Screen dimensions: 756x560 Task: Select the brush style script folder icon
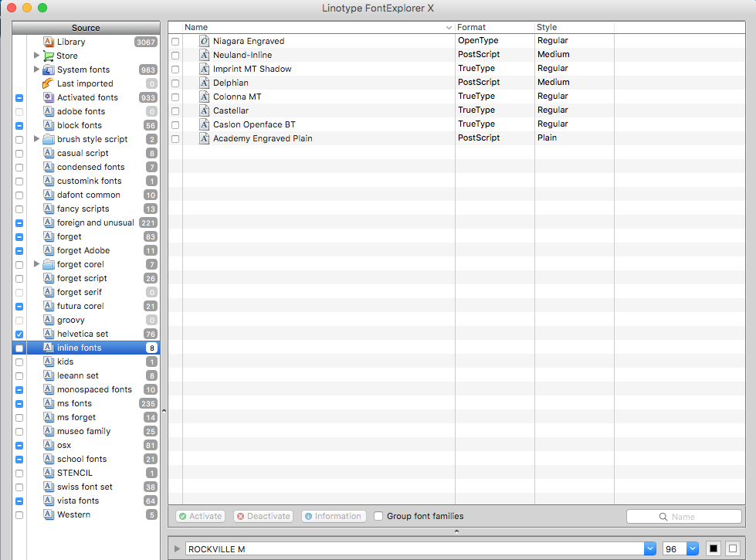[48, 139]
